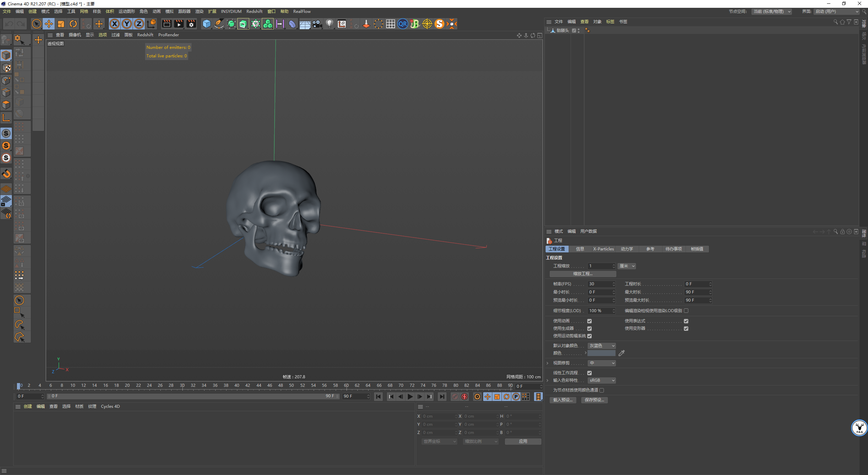This screenshot has width=868, height=475.
Task: Select the Live Selection arrow tool
Action: tap(37, 24)
